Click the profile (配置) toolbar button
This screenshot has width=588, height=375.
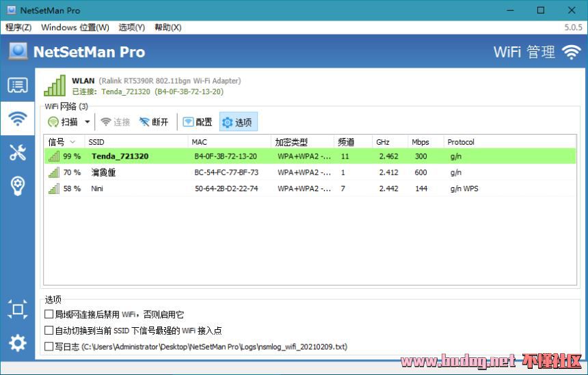(198, 122)
